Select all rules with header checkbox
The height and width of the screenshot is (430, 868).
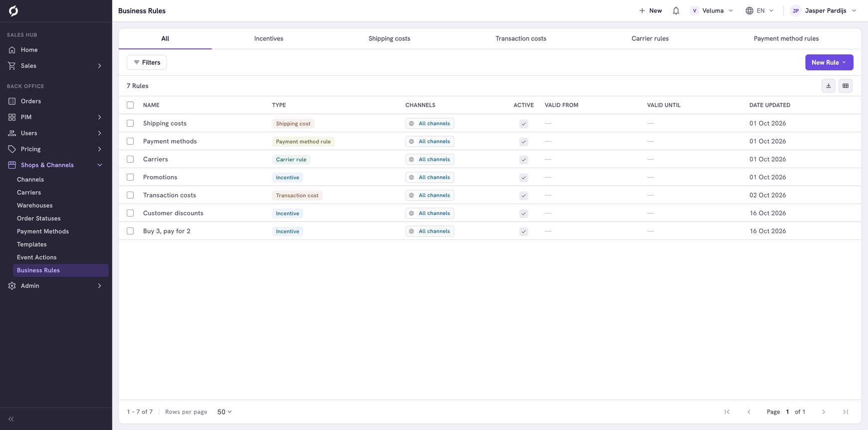pyautogui.click(x=130, y=105)
